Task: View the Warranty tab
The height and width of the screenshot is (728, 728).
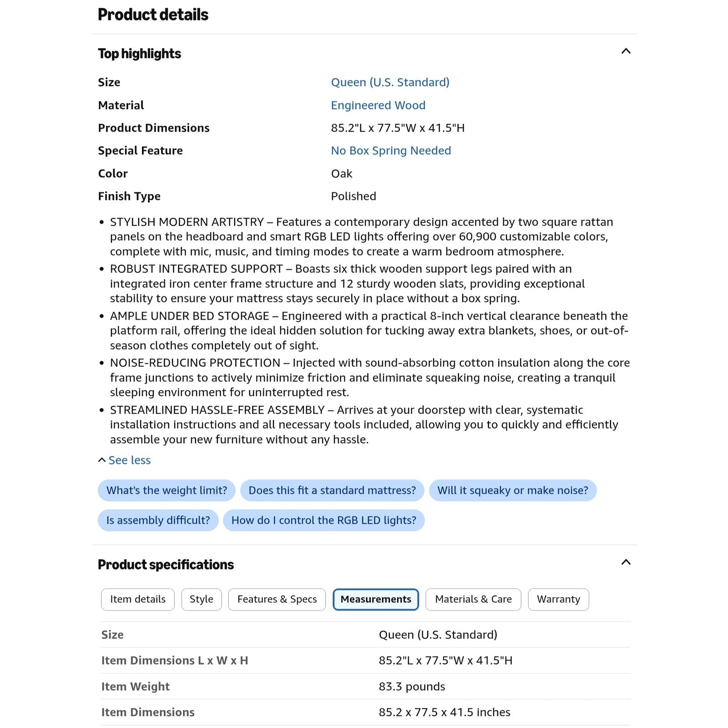Action: [x=558, y=599]
